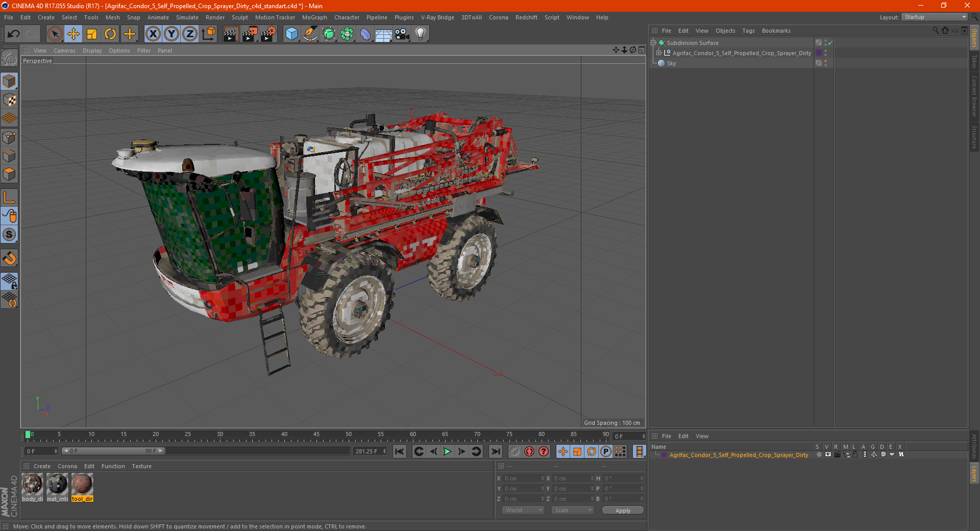Record active objects keyframe
This screenshot has height=531, width=980.
[514, 451]
